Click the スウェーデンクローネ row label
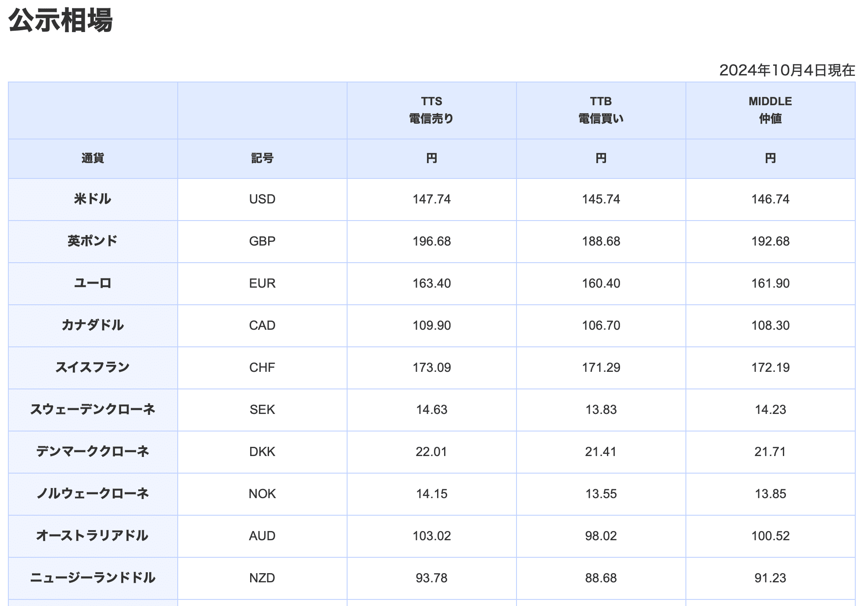Viewport: 868px width, 606px height. 93,410
